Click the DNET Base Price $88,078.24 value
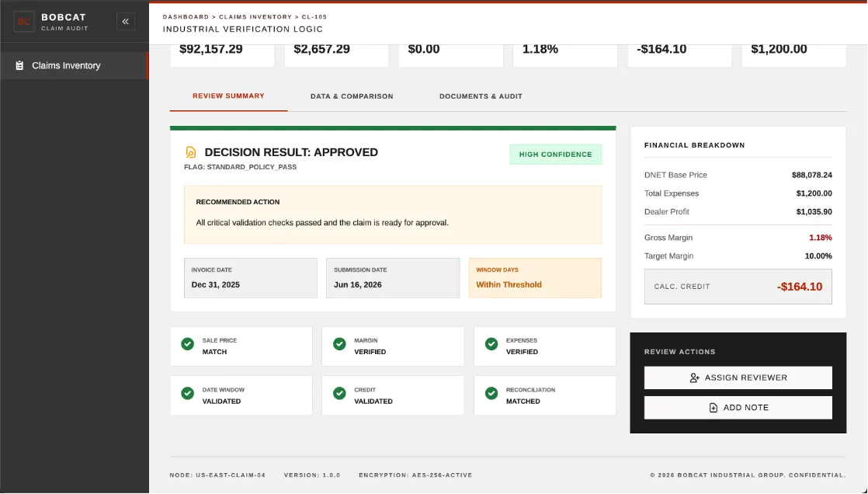This screenshot has height=494, width=868. tap(811, 175)
